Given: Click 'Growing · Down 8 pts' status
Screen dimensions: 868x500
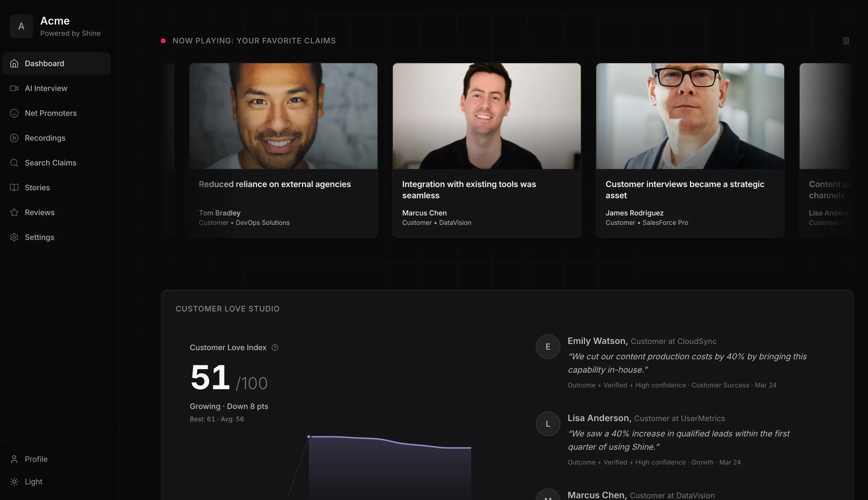Looking at the screenshot, I should click(x=229, y=406).
